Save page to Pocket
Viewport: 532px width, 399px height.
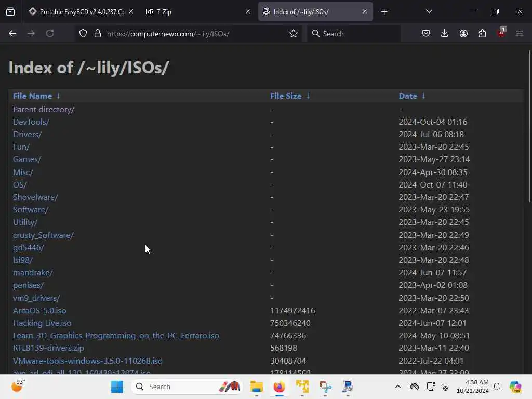coord(426,34)
